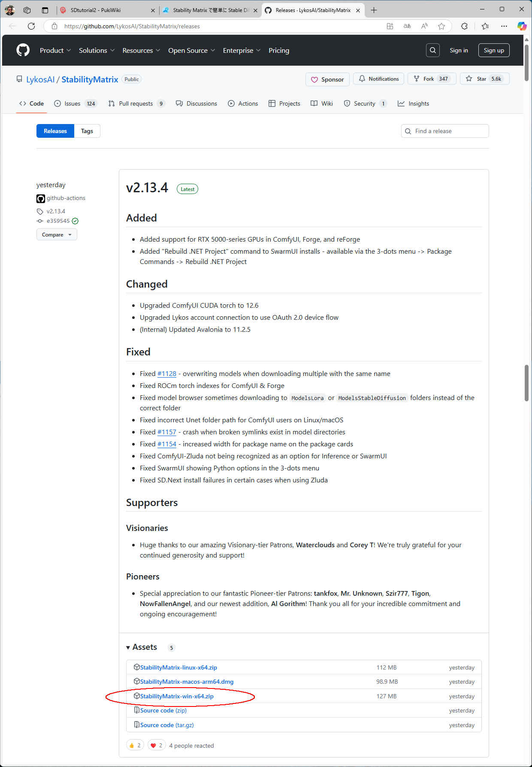Click the Copilot icon in toolbar
The width and height of the screenshot is (532, 767).
[x=521, y=26]
